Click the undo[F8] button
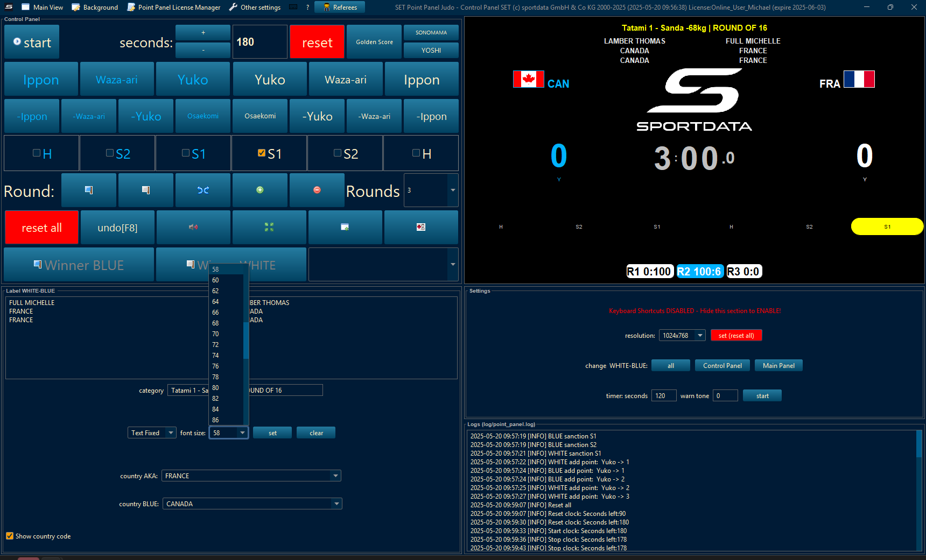Image resolution: width=926 pixels, height=560 pixels. (117, 227)
